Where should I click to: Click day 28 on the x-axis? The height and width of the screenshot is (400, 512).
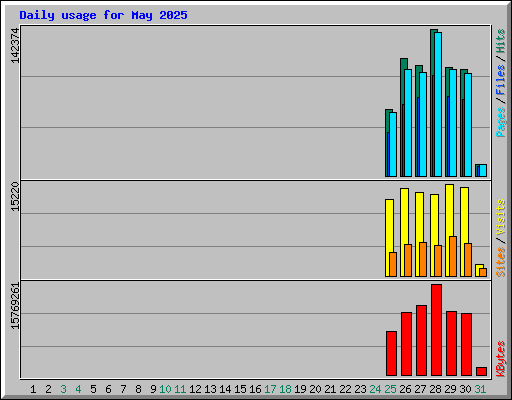coord(435,389)
